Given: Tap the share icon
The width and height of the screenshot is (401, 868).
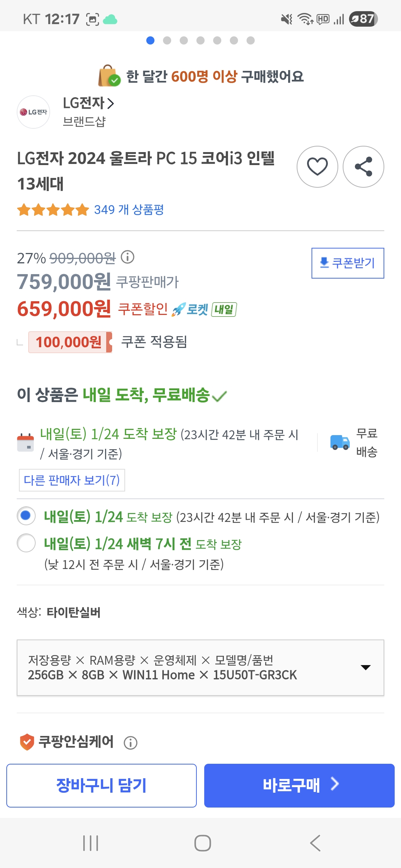Looking at the screenshot, I should 363,167.
